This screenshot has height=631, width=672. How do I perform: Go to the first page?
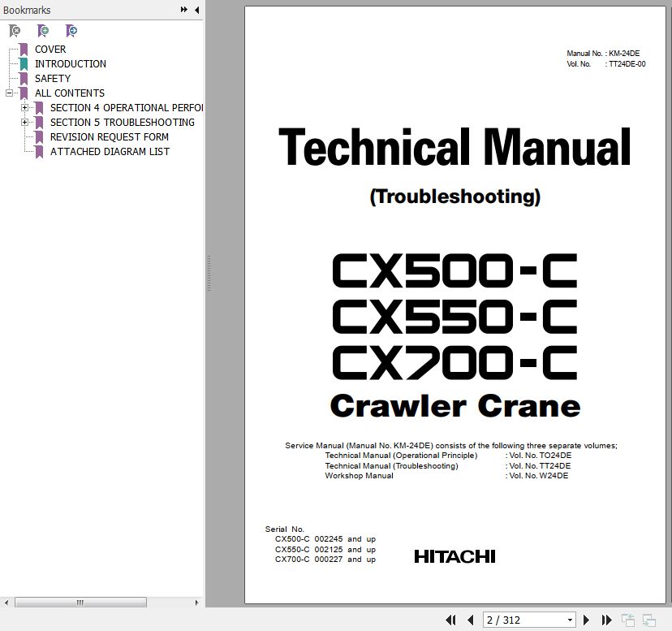450,620
